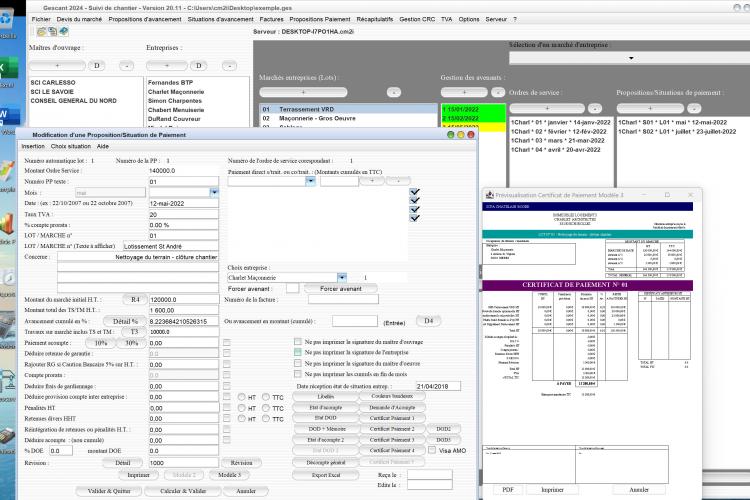Click the yellow dot in the Modification dialog title bar
The image size is (750, 500).
pos(461,135)
